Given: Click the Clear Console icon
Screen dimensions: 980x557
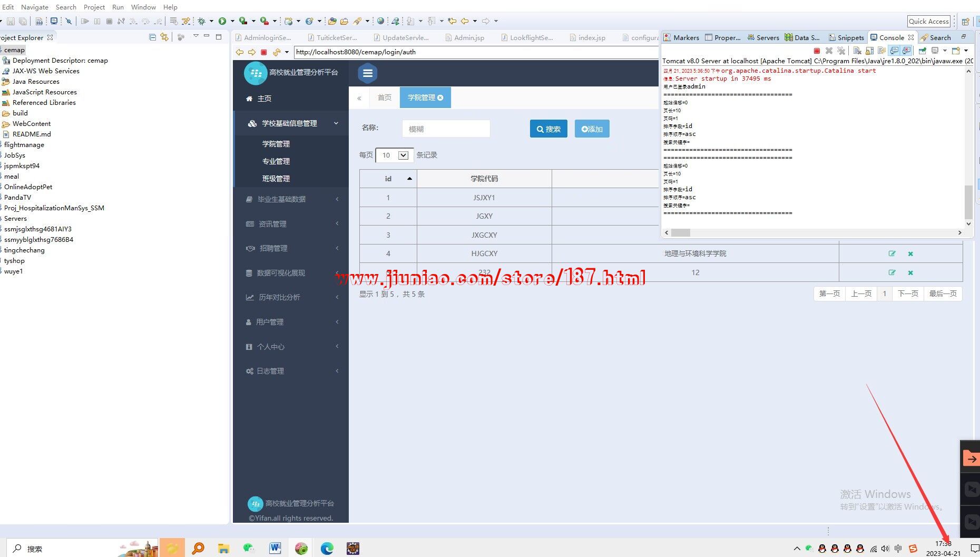Looking at the screenshot, I should [x=857, y=51].
